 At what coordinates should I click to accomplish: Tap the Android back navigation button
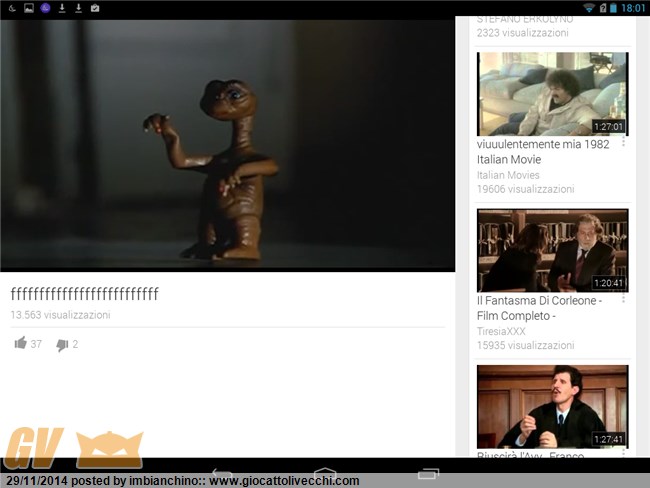pyautogui.click(x=223, y=473)
